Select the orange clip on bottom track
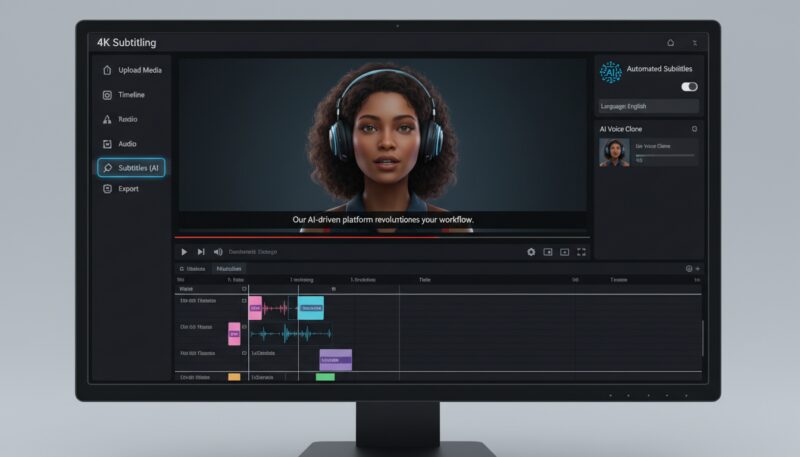Viewport: 800px width, 457px height. click(x=234, y=377)
